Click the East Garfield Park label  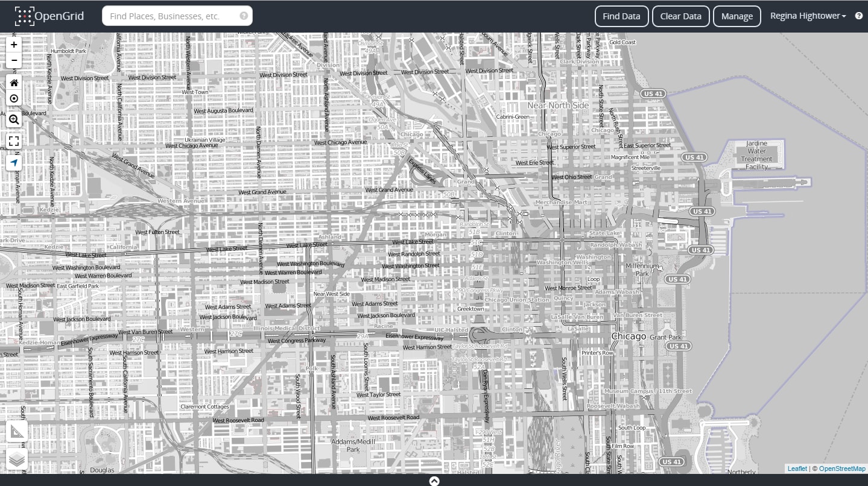[x=78, y=286]
